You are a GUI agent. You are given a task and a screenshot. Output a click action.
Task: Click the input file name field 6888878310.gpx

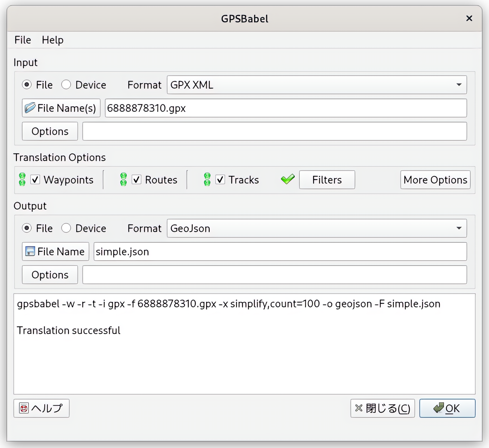[286, 108]
